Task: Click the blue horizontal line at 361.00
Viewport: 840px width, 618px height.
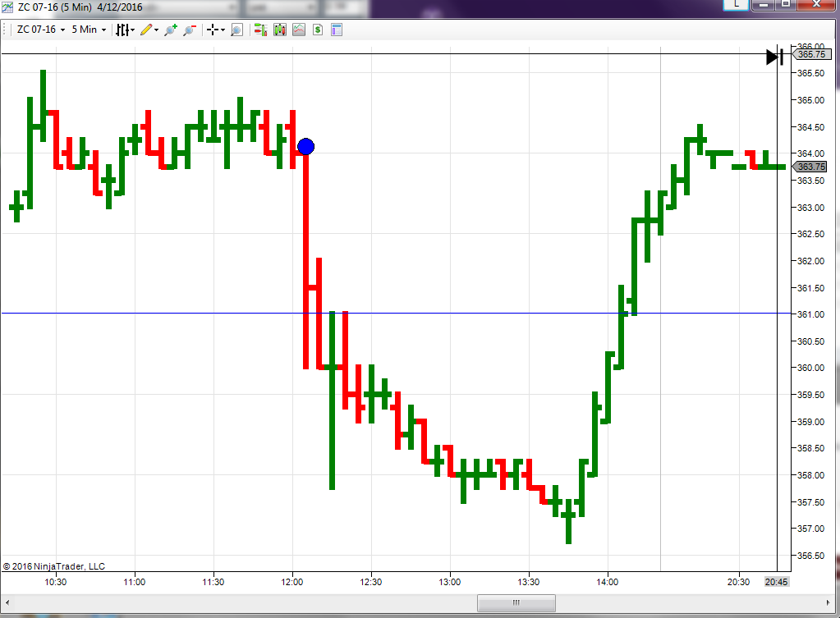Action: pos(397,314)
